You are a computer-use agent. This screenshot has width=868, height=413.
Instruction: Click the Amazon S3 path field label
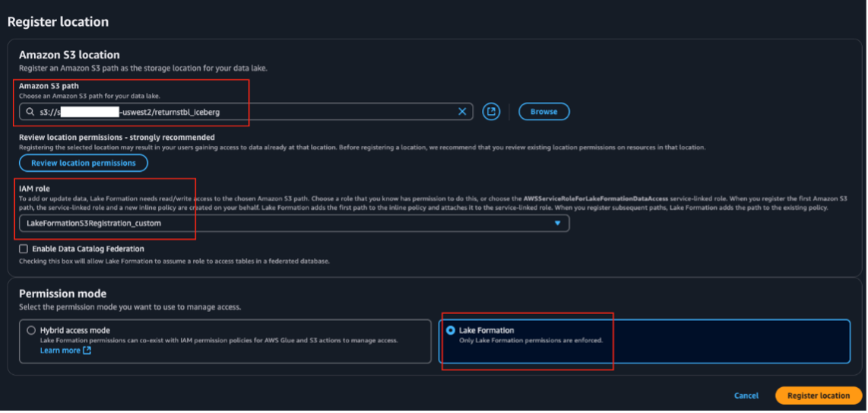pos(49,86)
